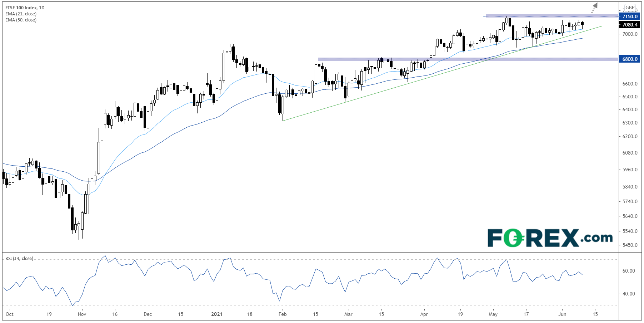Click the RSI 60.00 scale value
Image resolution: width=644 pixels, height=323 pixels.
(x=629, y=271)
